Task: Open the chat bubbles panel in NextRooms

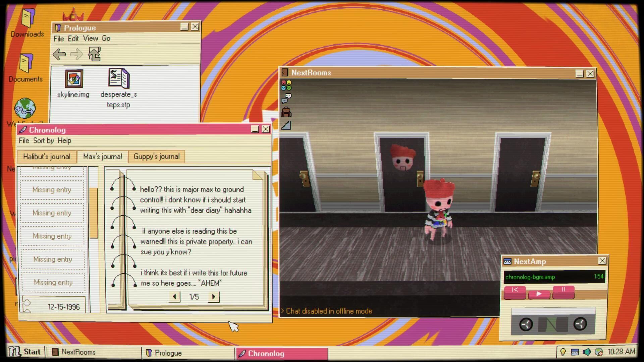Action: click(x=285, y=98)
